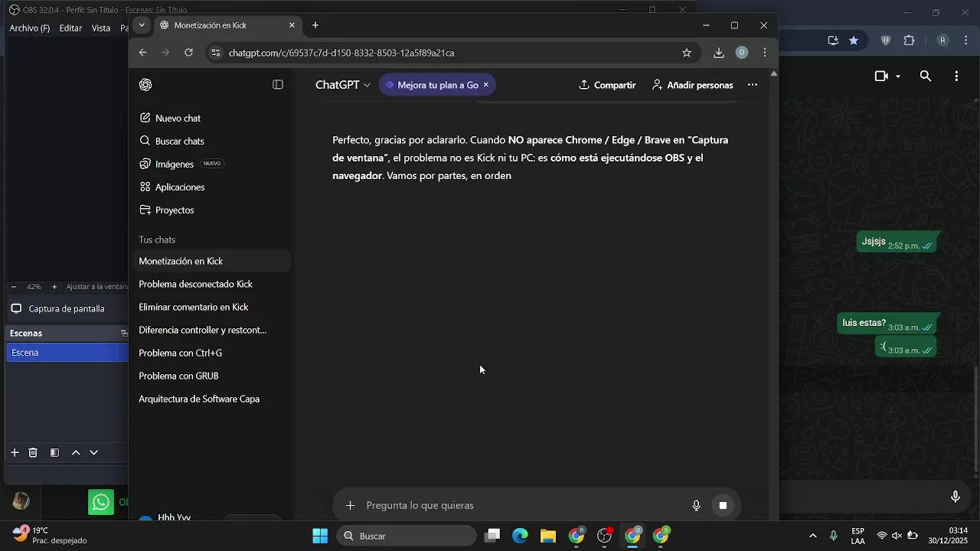
Task: Click the chatgpt.com address bar URL
Action: click(x=341, y=53)
